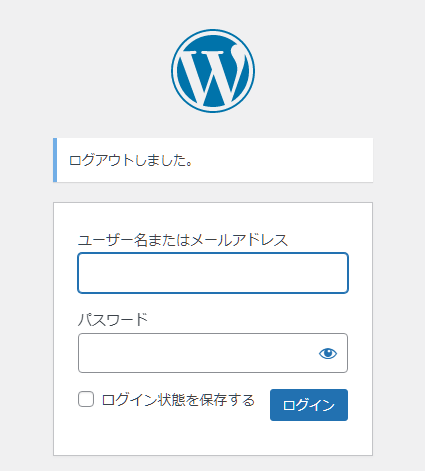Enable the ログイン状態を保存する checkbox
425x471 pixels.
point(86,399)
